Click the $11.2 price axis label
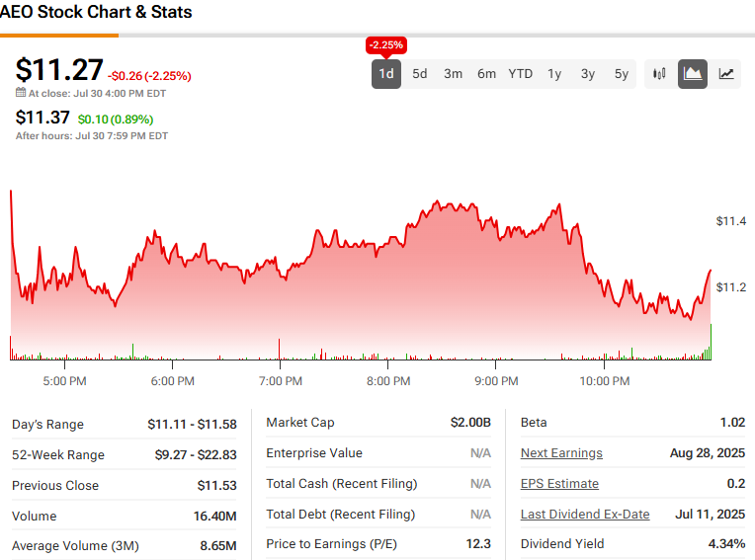The height and width of the screenshot is (560, 755). 731,287
